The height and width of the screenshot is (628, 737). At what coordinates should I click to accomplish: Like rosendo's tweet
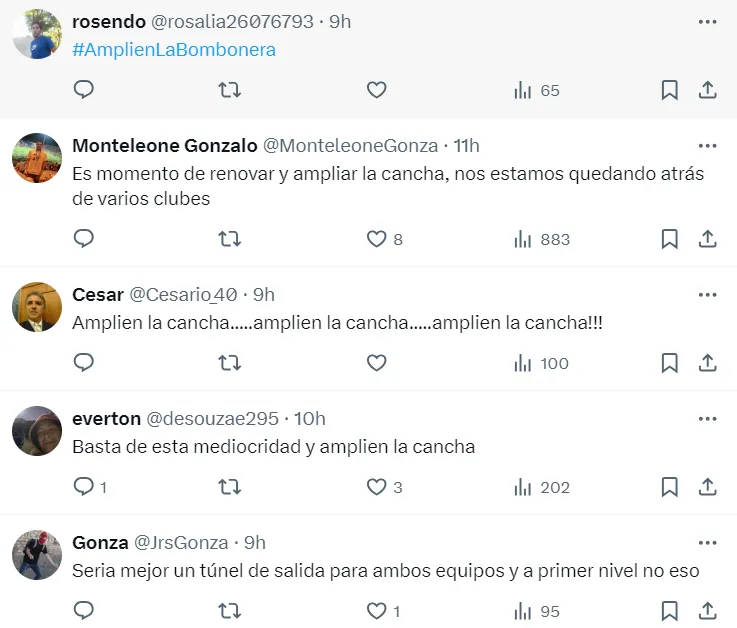coord(376,90)
